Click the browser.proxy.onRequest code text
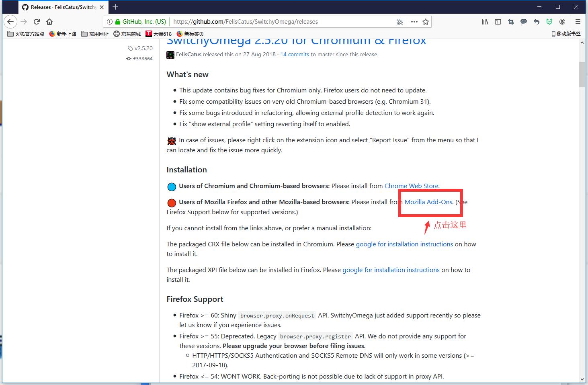588x385 pixels. [x=277, y=316]
